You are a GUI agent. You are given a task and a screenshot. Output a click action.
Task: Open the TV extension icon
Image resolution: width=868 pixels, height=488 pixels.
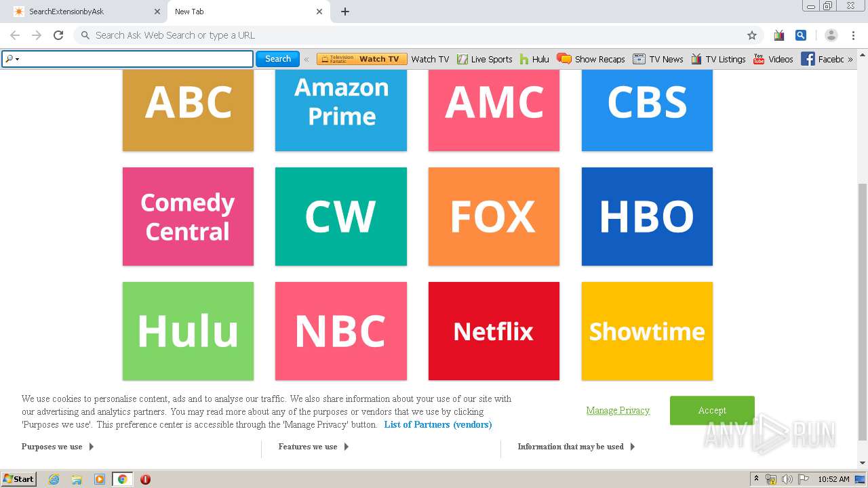(x=779, y=35)
